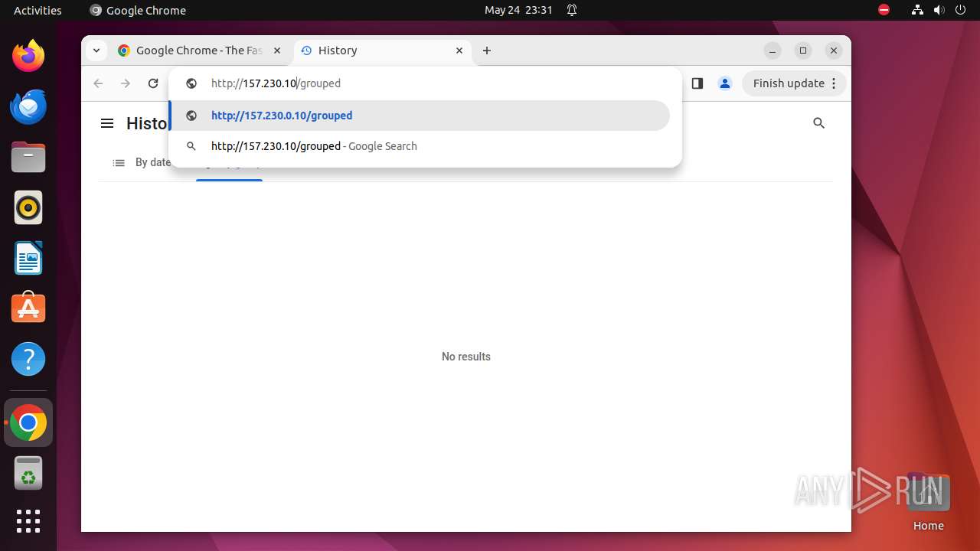The height and width of the screenshot is (551, 980).
Task: Select the http://157.230.0.10/grouped suggestion
Action: 420,116
